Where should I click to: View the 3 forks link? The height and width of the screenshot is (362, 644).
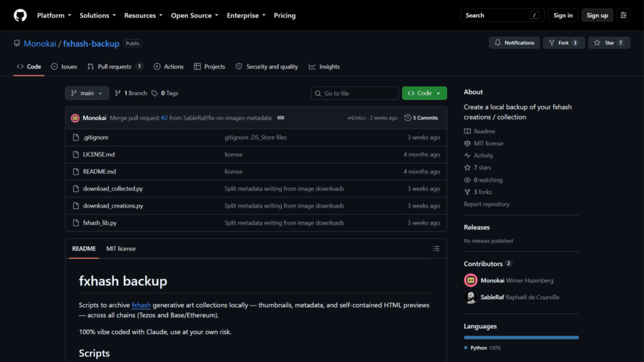[478, 192]
